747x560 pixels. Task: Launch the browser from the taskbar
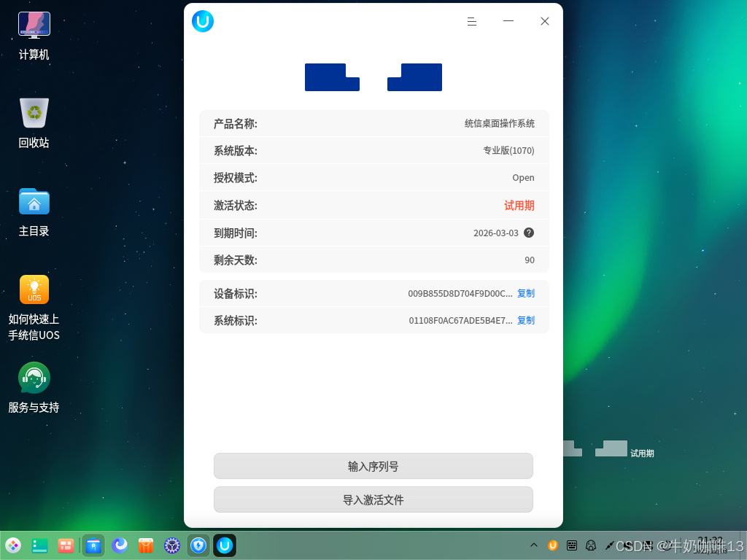(120, 545)
